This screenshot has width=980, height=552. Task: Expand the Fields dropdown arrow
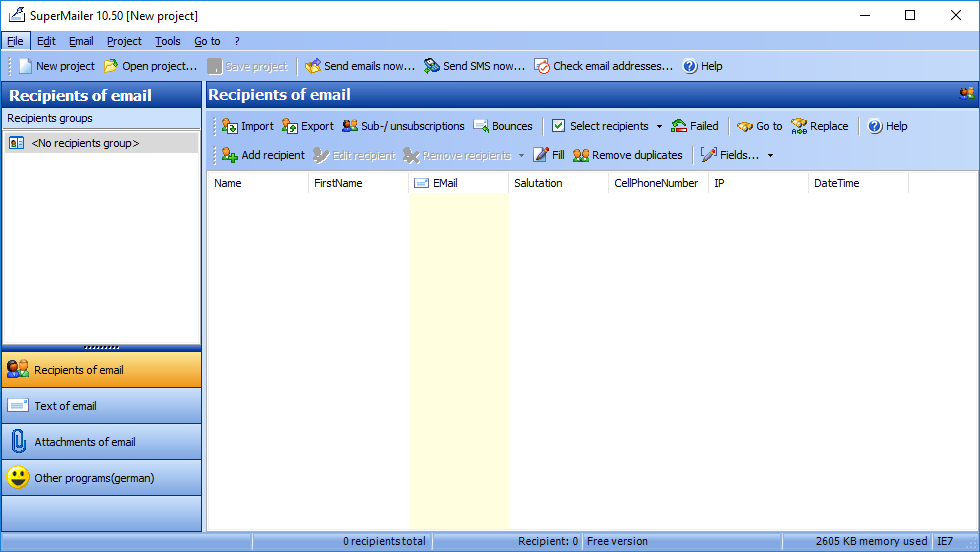[770, 155]
